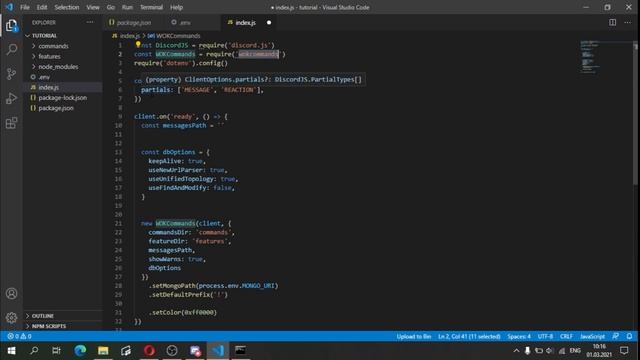Open the Edit menu
This screenshot has height=360, width=640.
click(x=42, y=7)
